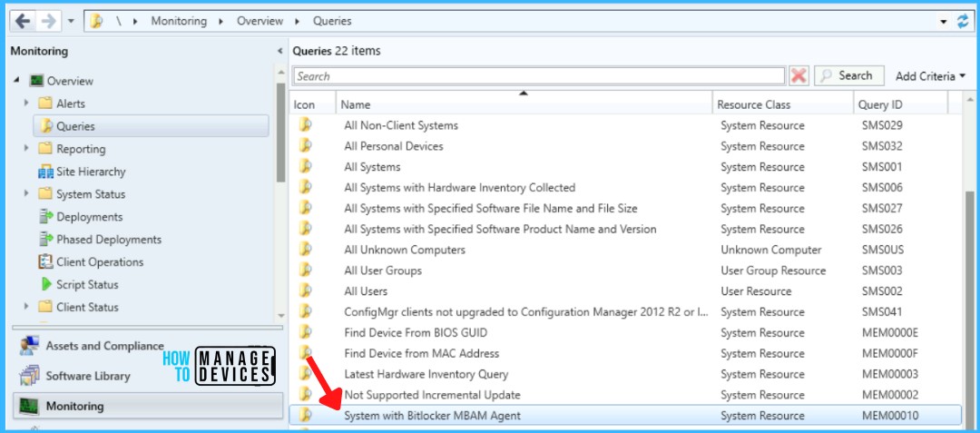Expand the Client Status tree node
The width and height of the screenshot is (980, 433).
26,306
